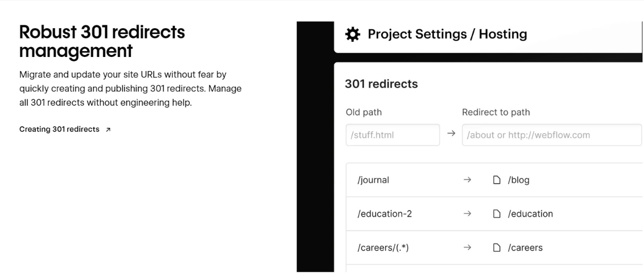
Task: Click the arrow in the /careers/(.*) redirect row
Action: point(467,248)
